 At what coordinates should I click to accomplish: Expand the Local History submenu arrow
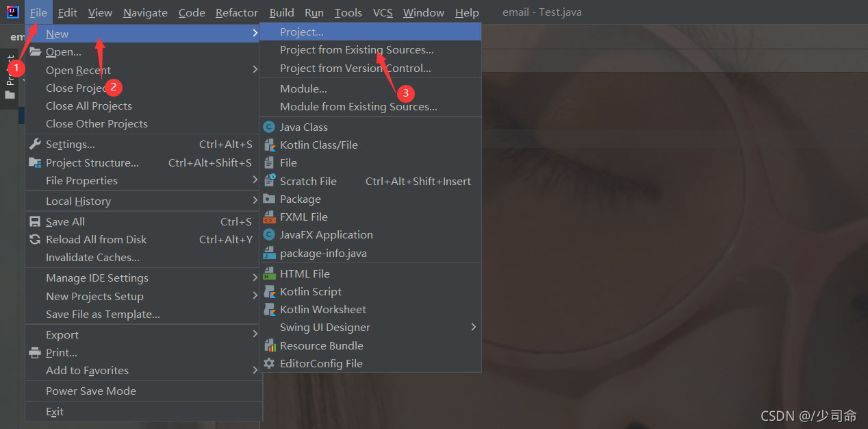coord(255,201)
